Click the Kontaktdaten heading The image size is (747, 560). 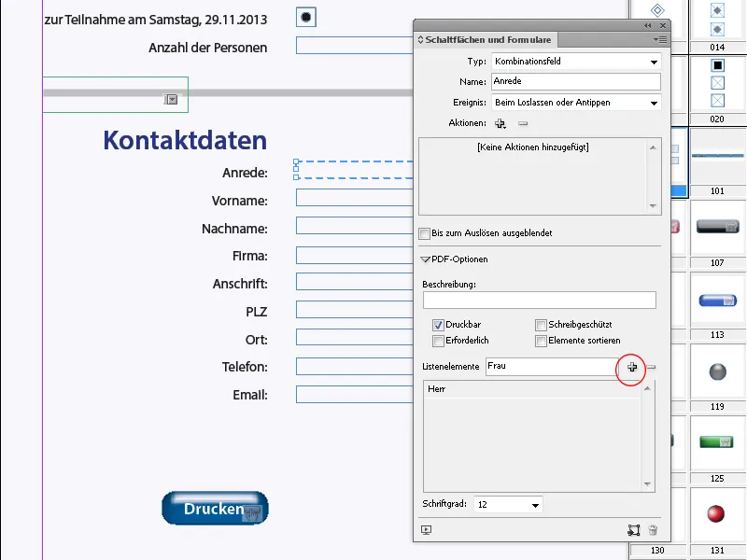tap(185, 141)
